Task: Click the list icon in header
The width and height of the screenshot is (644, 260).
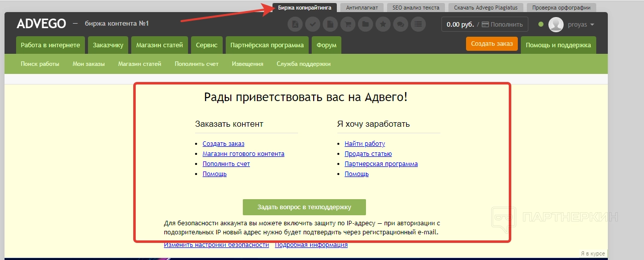Action: [x=418, y=24]
